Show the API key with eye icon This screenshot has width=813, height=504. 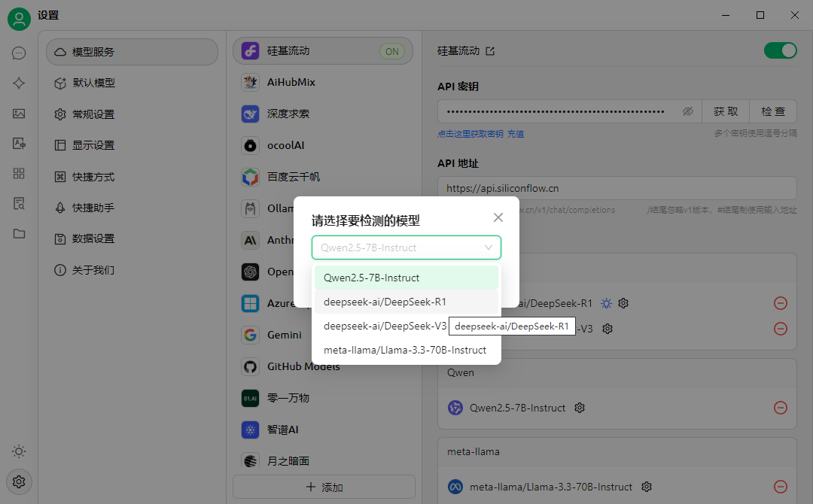[x=687, y=111]
